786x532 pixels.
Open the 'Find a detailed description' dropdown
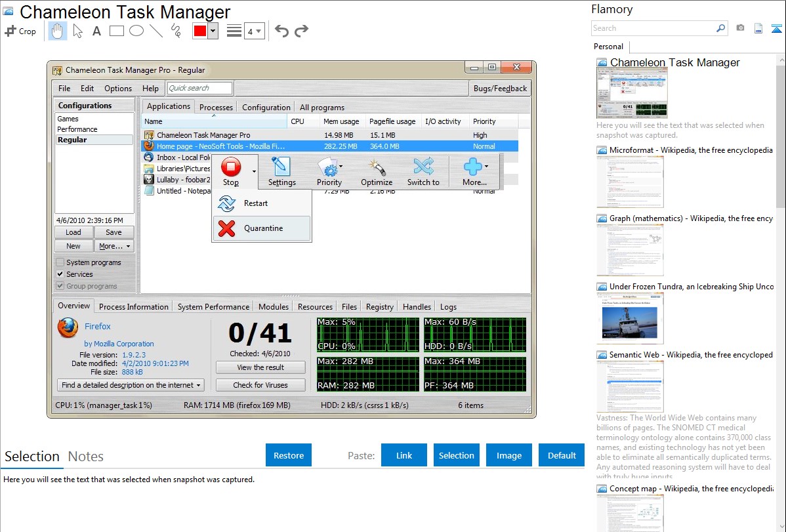click(131, 385)
